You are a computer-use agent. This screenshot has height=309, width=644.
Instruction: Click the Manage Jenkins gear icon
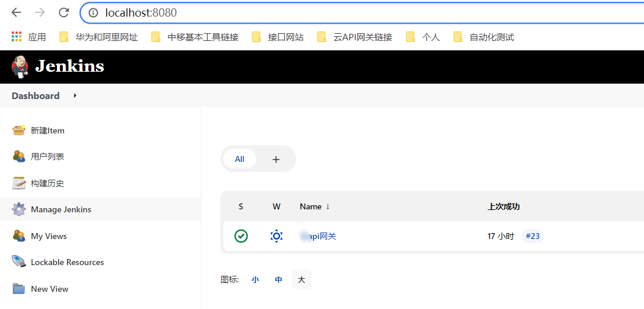tap(19, 209)
